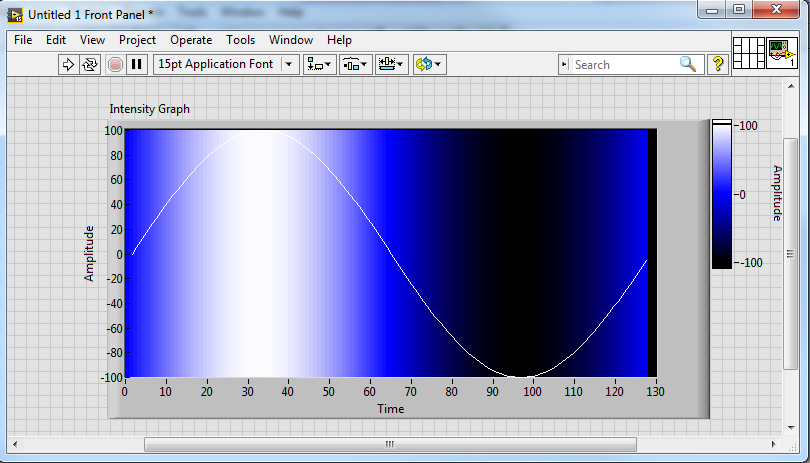Click in the Search input field
The image size is (810, 463).
point(624,65)
